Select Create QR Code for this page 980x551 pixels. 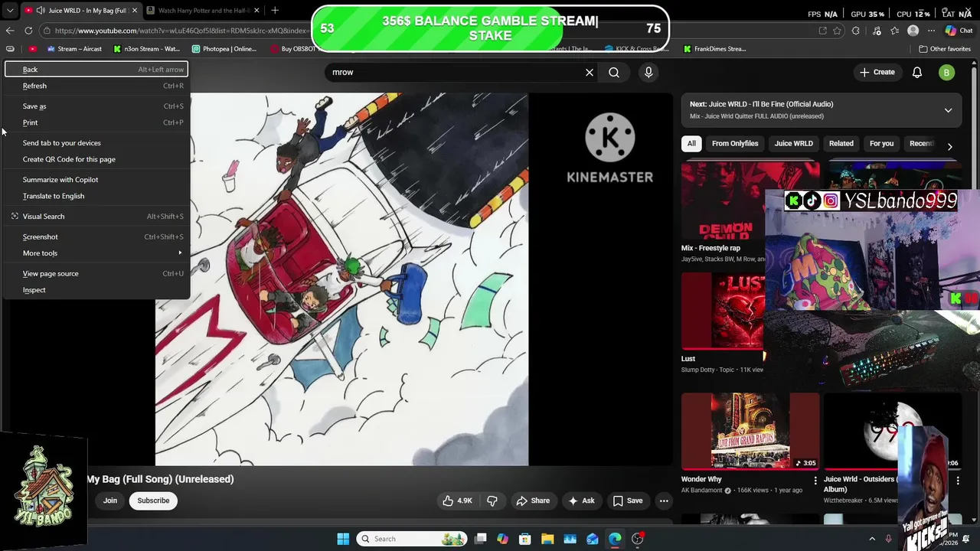coord(96,159)
